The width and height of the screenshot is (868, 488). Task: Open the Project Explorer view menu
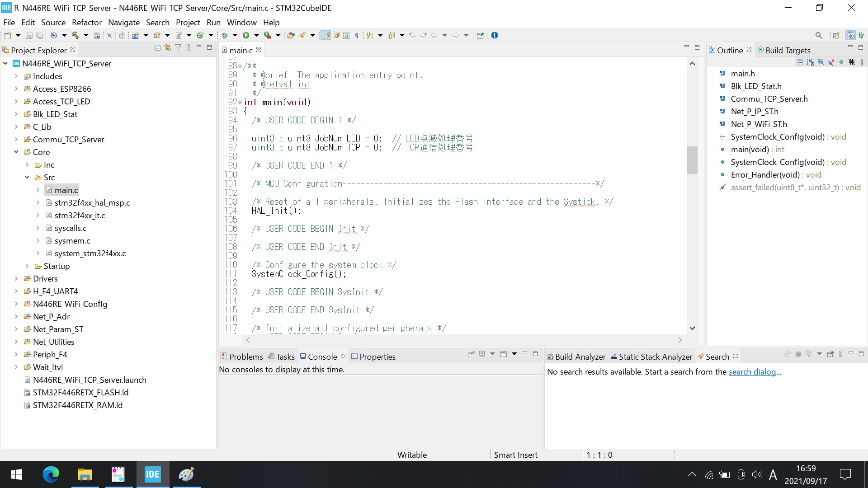pyautogui.click(x=189, y=48)
